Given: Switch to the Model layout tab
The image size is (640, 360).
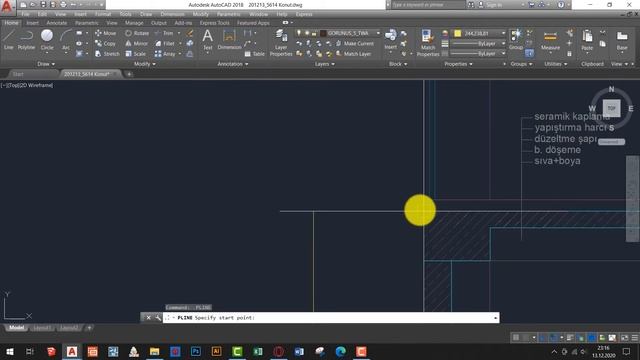Looking at the screenshot, I should tap(16, 328).
